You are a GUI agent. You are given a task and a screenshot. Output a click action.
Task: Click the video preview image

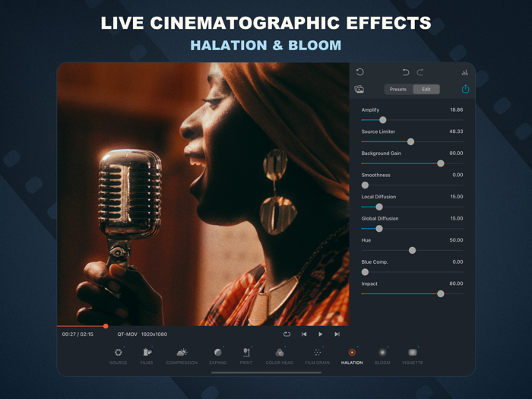pyautogui.click(x=203, y=194)
